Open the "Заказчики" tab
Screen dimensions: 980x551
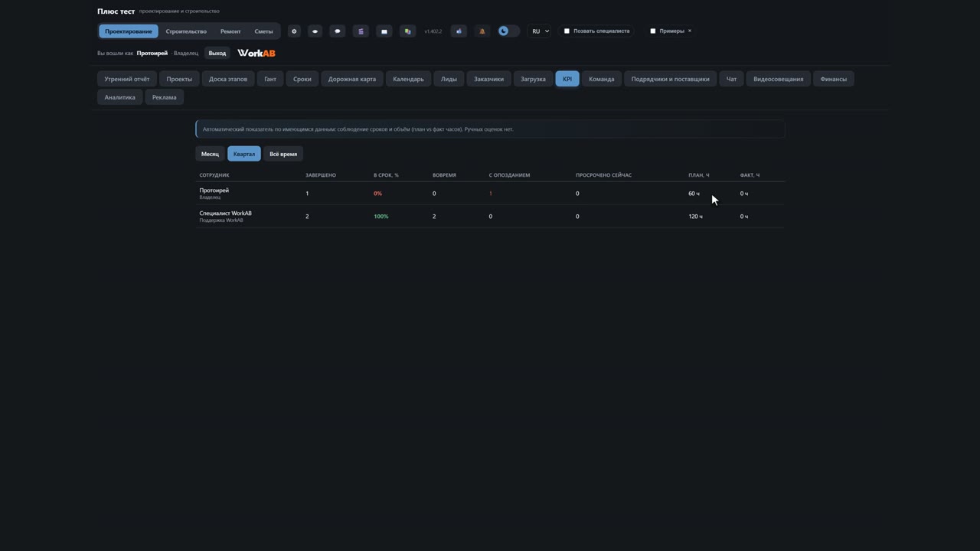488,79
